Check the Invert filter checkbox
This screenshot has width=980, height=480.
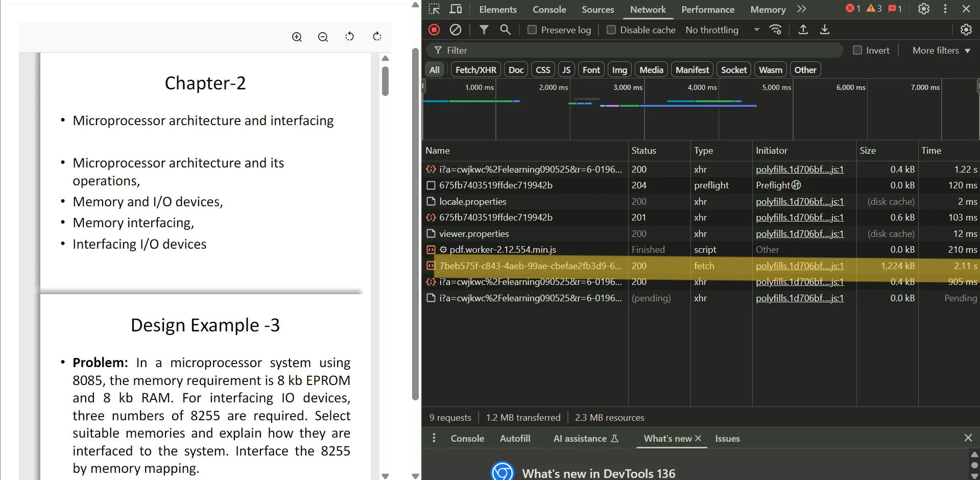pyautogui.click(x=857, y=50)
